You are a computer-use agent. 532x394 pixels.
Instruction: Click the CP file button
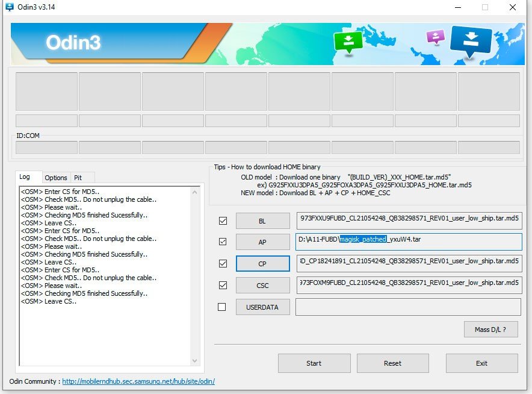(x=262, y=264)
